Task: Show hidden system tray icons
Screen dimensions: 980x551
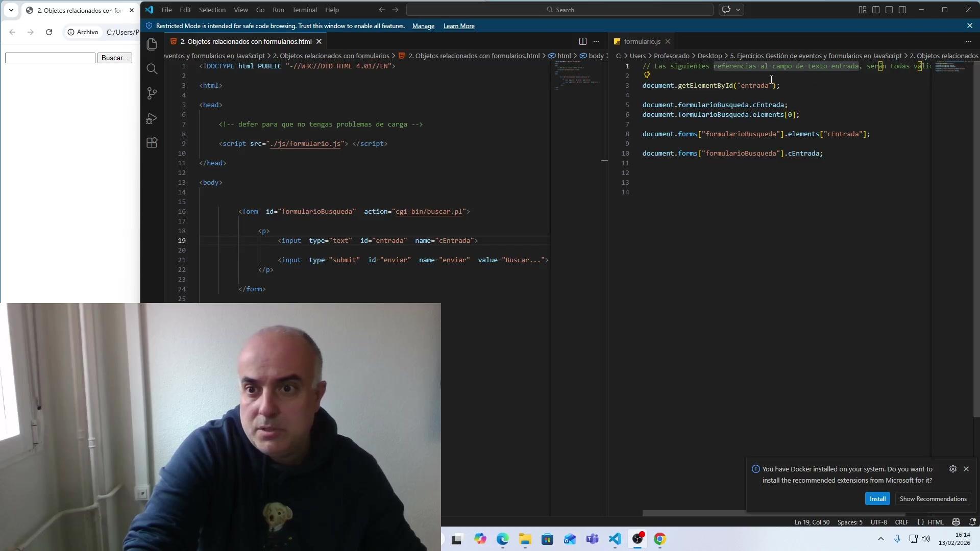Action: click(x=881, y=539)
